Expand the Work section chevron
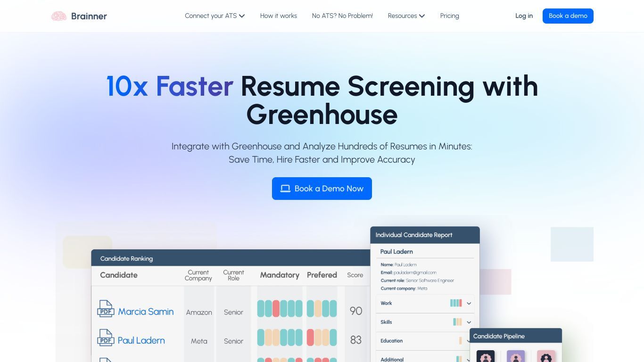 pyautogui.click(x=469, y=304)
